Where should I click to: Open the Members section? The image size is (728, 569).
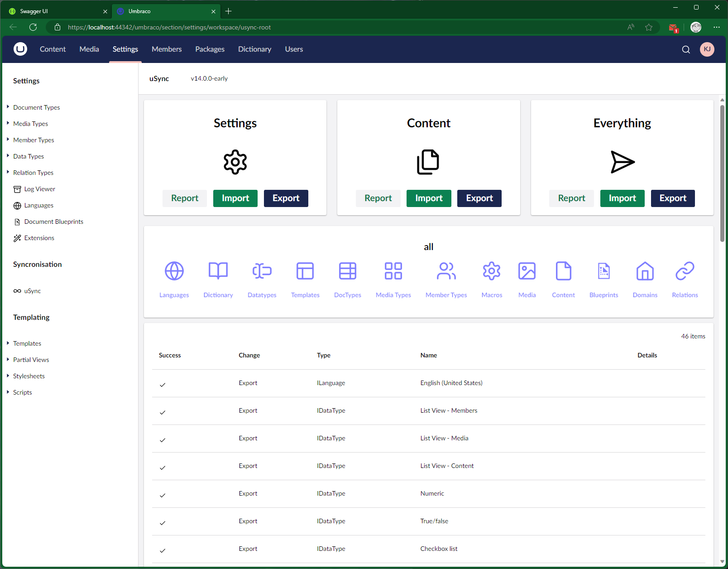click(167, 49)
